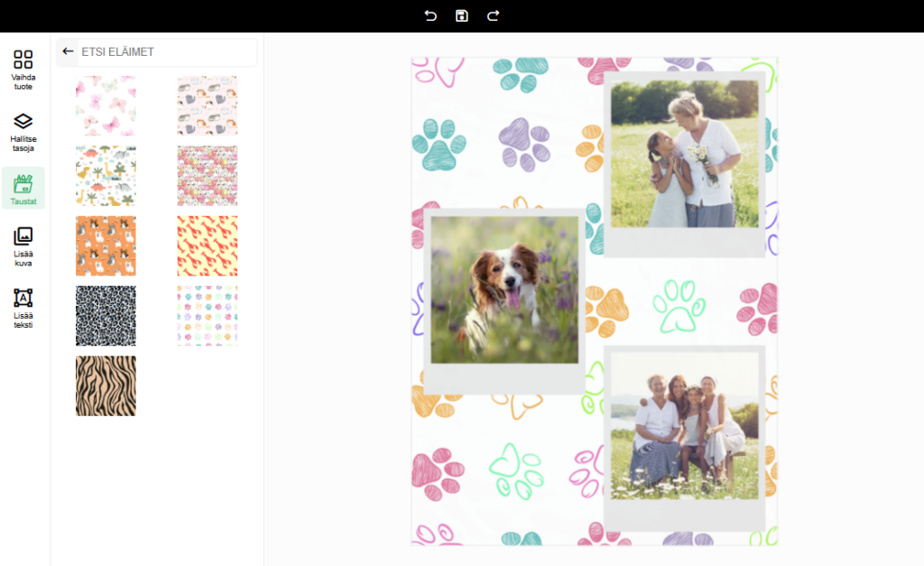The height and width of the screenshot is (566, 924).
Task: Open Vaihda tuote product switcher
Action: [23, 70]
